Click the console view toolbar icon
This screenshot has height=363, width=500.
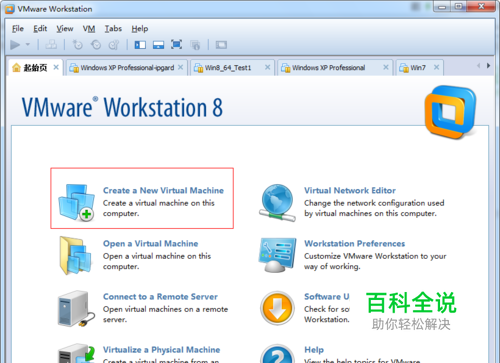[221, 44]
